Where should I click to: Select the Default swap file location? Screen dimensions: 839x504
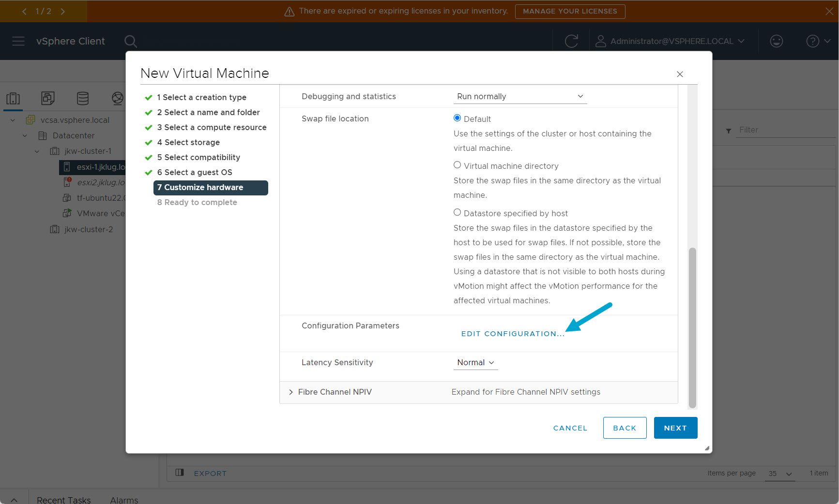[457, 118]
